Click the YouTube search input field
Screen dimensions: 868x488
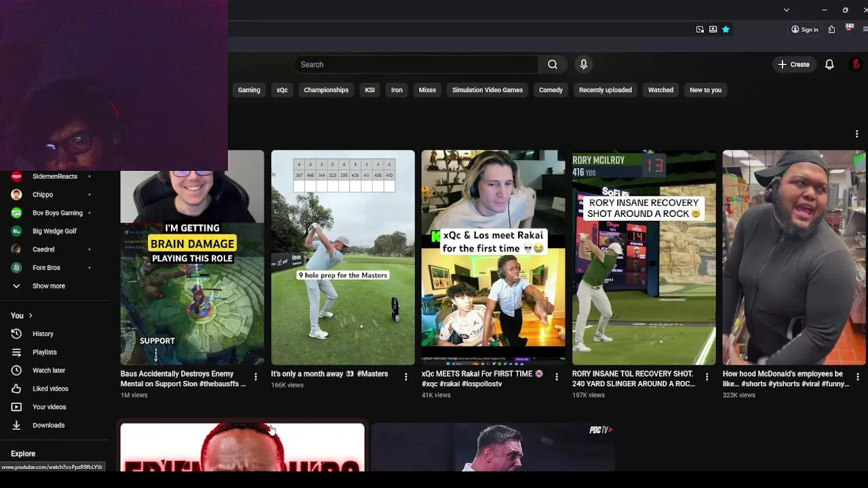click(416, 64)
